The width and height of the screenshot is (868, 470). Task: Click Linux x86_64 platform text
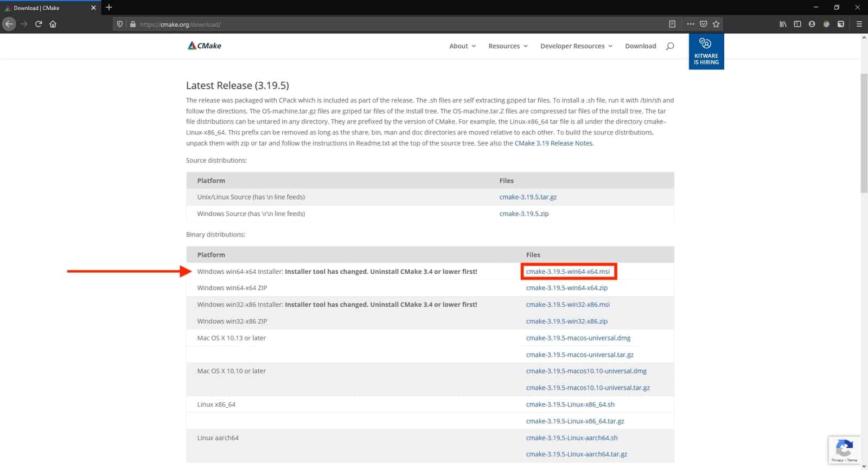216,404
